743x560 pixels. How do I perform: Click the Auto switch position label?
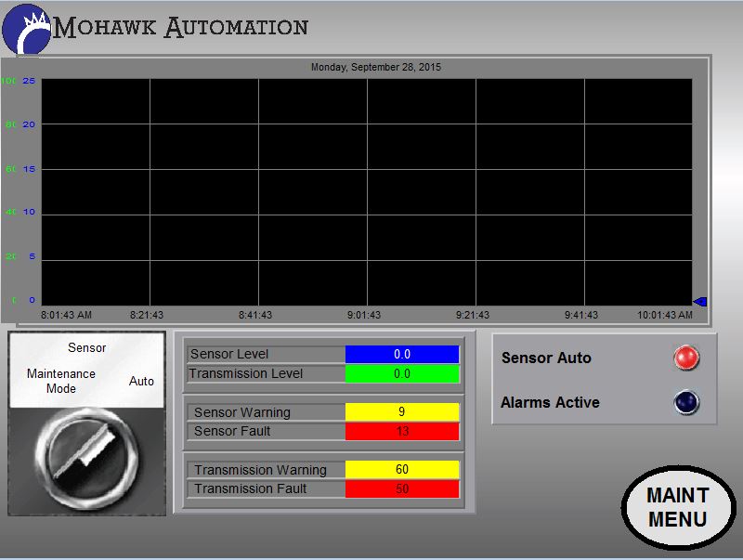point(141,381)
